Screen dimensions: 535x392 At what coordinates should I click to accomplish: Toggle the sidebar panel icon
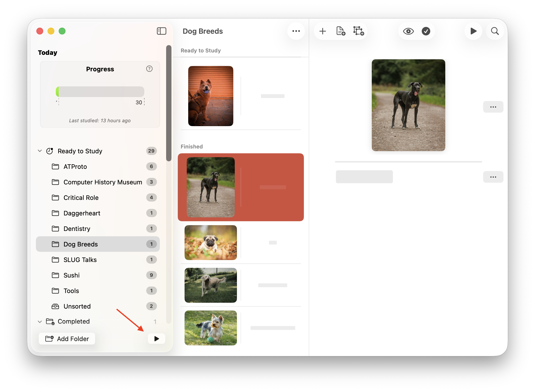pos(161,31)
